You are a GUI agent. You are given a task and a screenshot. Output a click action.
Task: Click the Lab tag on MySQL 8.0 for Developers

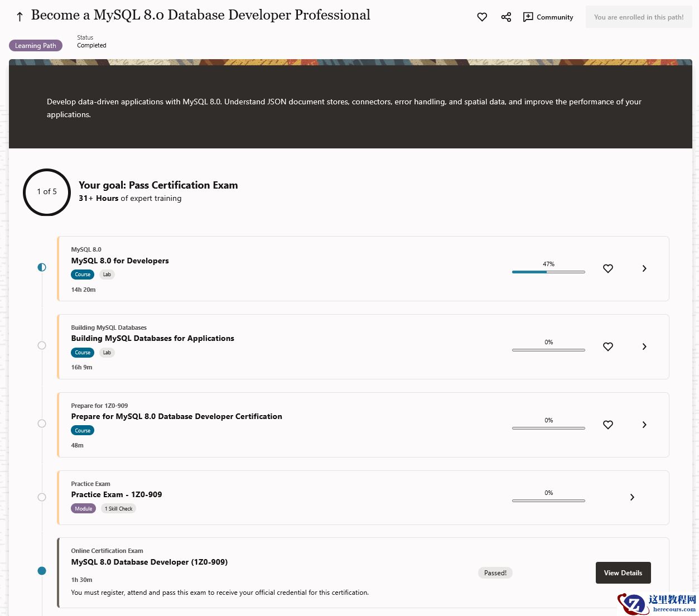click(107, 275)
